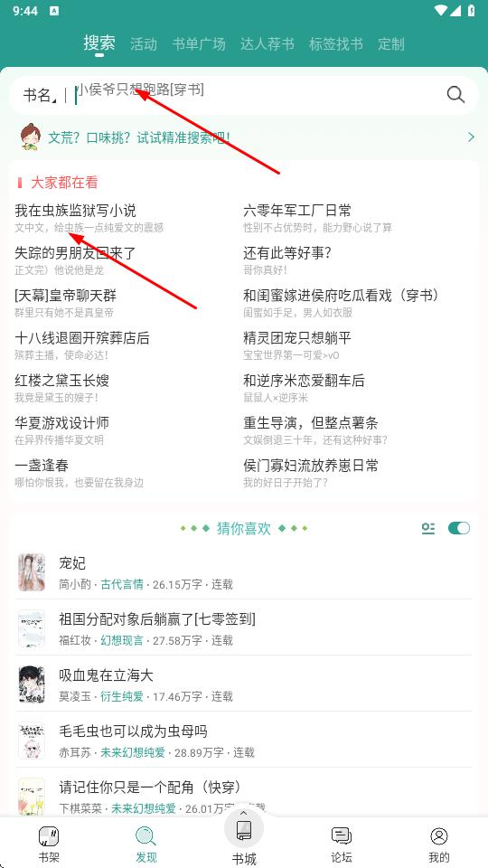Screen dimensions: 488x868
Task: Click the search text input field
Action: click(x=258, y=95)
